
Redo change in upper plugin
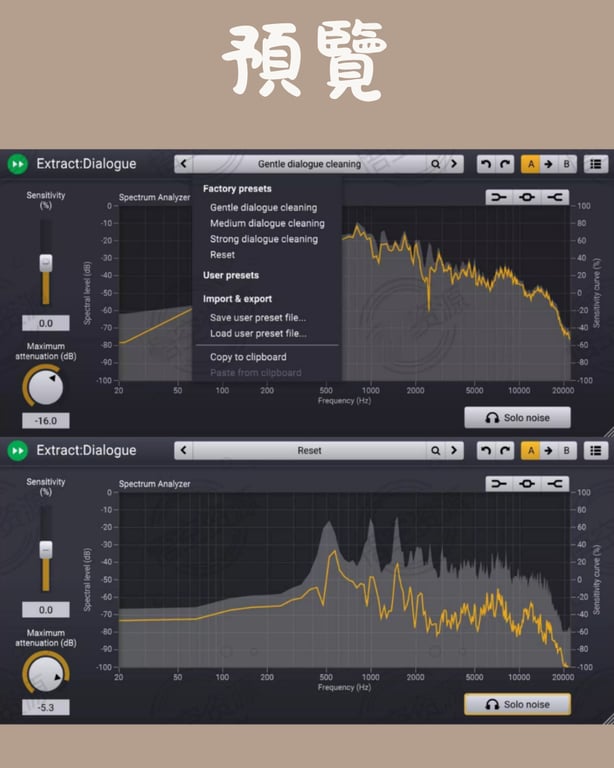(505, 164)
